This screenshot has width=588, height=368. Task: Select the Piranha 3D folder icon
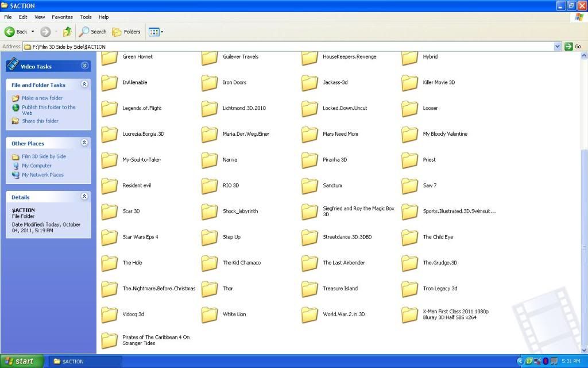coord(310,160)
